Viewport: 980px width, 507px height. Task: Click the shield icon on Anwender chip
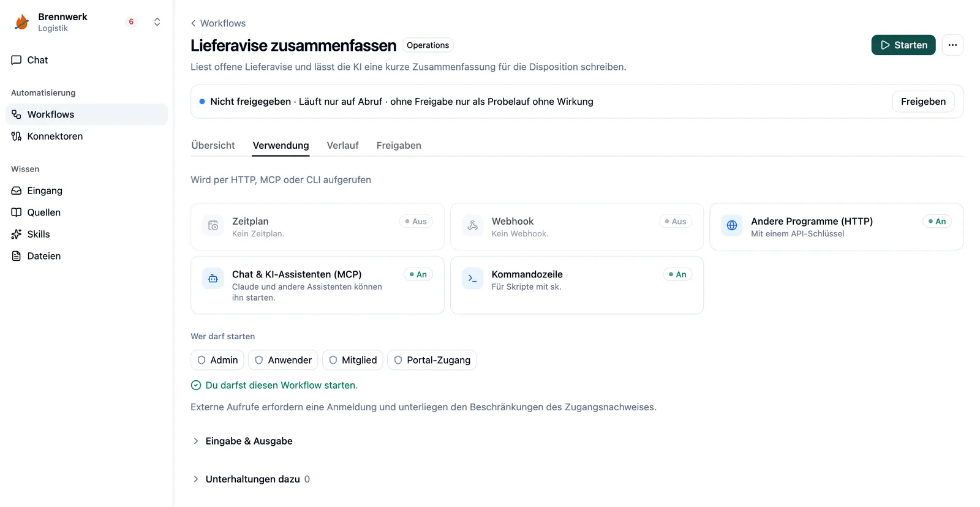pyautogui.click(x=259, y=361)
